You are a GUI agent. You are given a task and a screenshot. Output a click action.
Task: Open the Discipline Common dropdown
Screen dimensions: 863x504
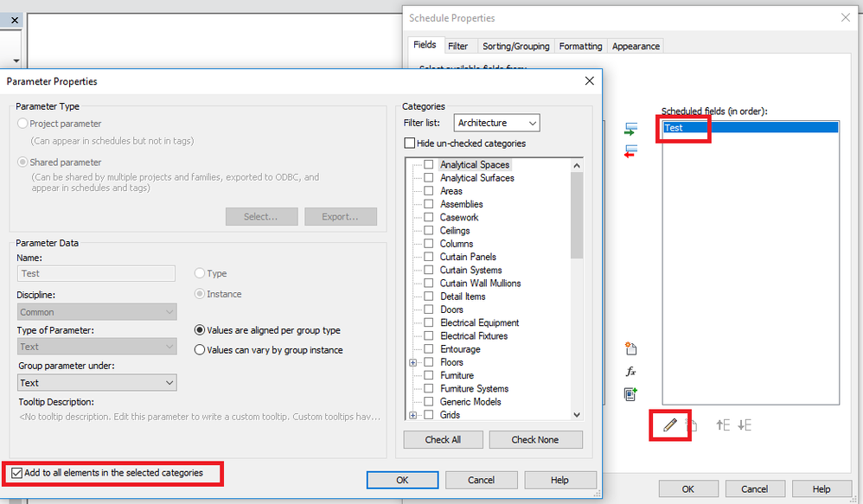[x=97, y=312]
